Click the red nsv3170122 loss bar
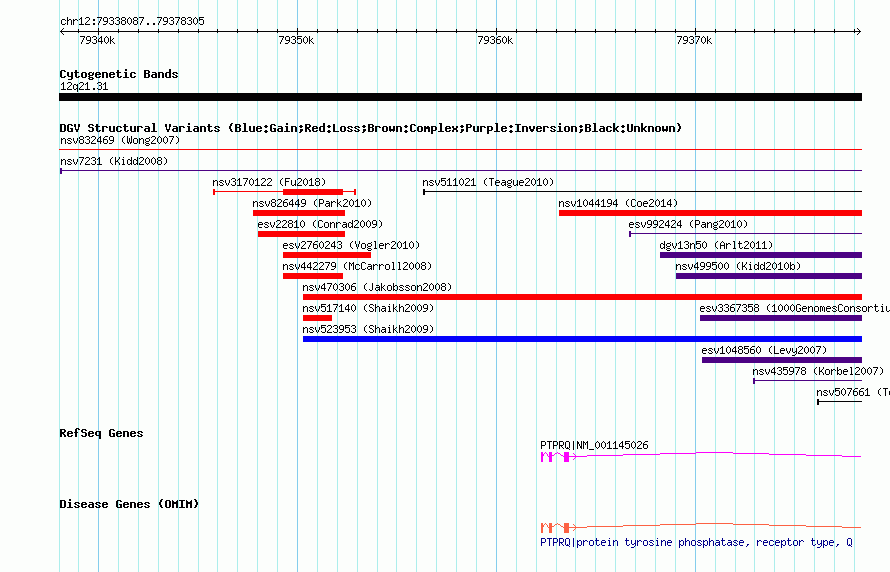This screenshot has width=890, height=572. pyautogui.click(x=313, y=192)
